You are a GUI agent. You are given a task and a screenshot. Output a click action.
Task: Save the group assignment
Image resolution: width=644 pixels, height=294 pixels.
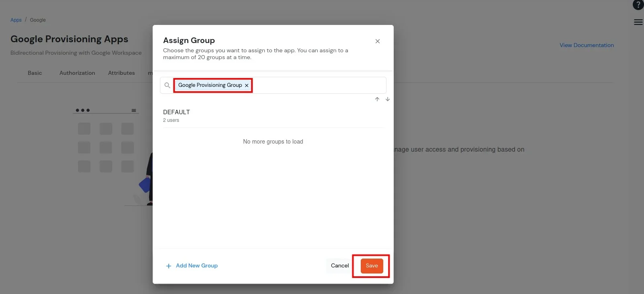point(372,266)
